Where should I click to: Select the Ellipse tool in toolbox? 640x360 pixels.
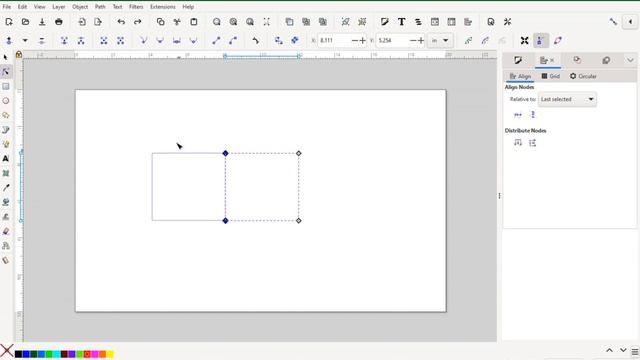[x=6, y=101]
